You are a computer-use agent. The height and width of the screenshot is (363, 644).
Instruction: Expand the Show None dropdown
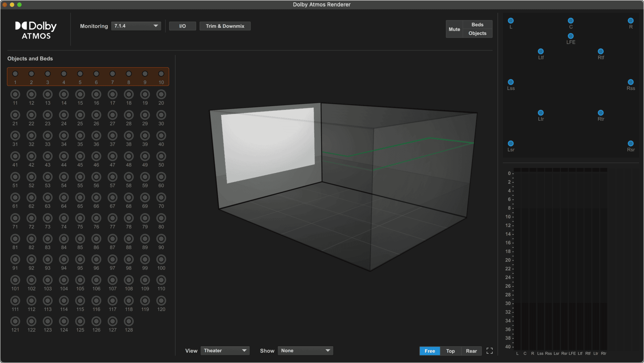[305, 351]
